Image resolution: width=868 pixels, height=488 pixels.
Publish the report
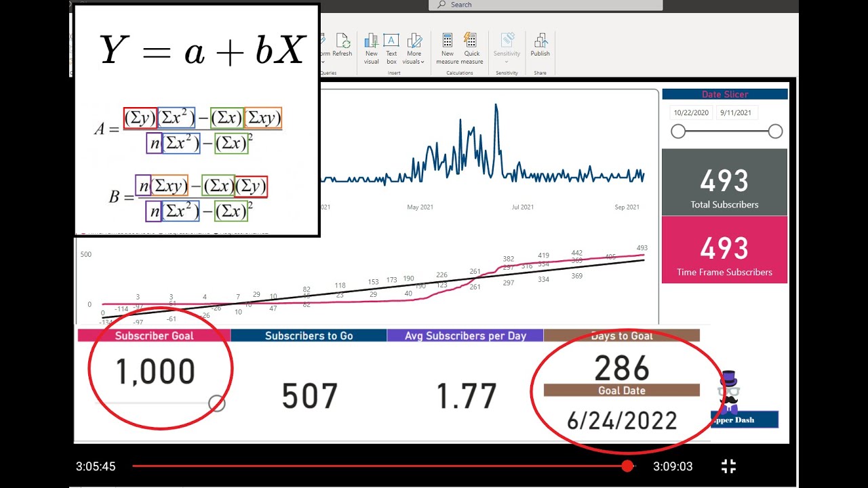pos(540,45)
